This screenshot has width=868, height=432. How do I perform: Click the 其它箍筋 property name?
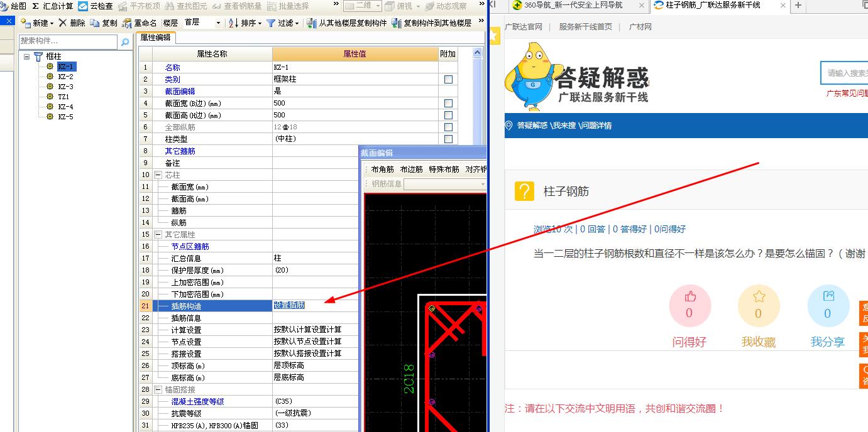[x=180, y=151]
